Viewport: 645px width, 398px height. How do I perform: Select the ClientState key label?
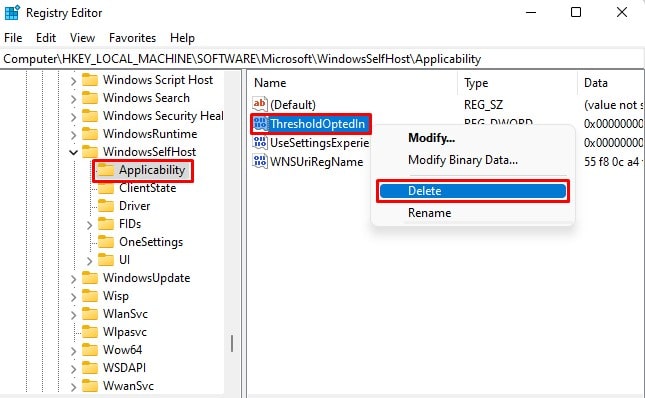(x=147, y=188)
